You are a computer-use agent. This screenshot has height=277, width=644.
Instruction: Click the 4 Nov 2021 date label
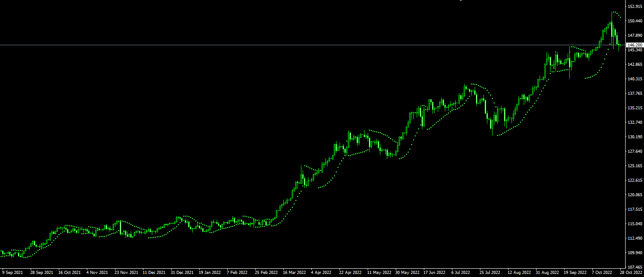tap(97, 273)
